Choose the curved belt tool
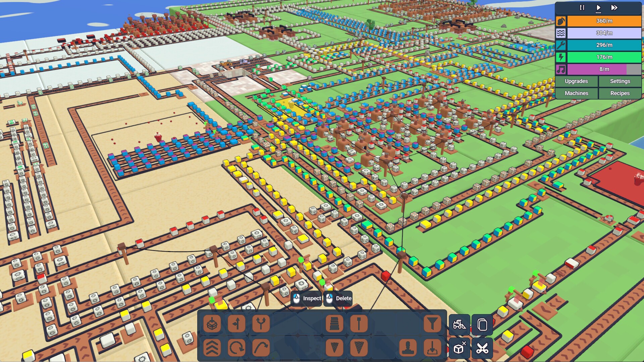Viewport: 644px width, 362px height. click(x=261, y=348)
